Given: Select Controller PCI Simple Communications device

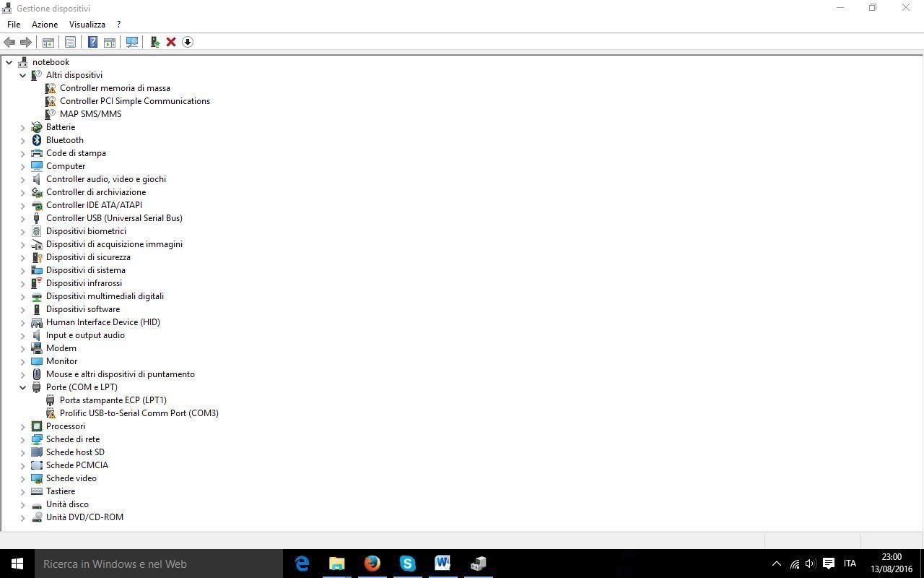Looking at the screenshot, I should 134,101.
